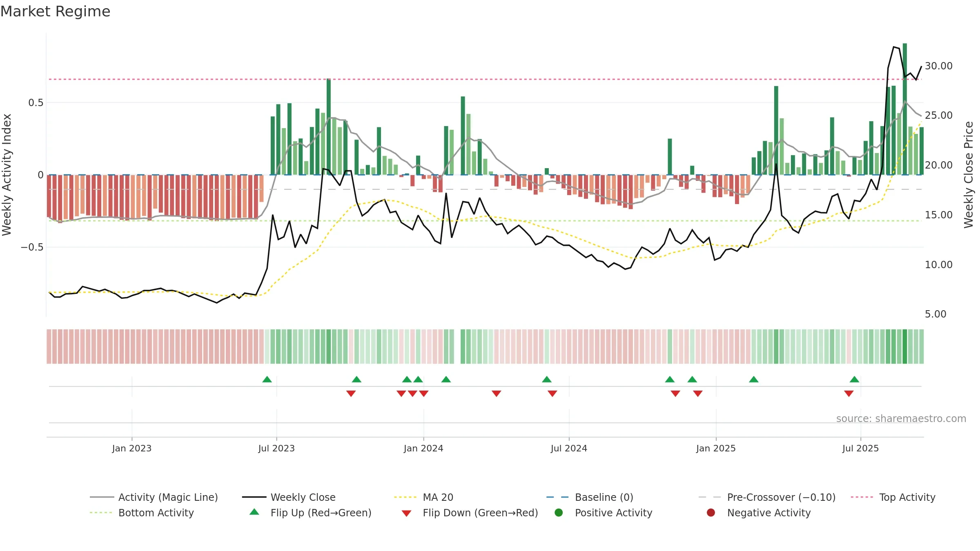
Task: Click the Jul 2025 x-axis label
Action: pyautogui.click(x=860, y=448)
